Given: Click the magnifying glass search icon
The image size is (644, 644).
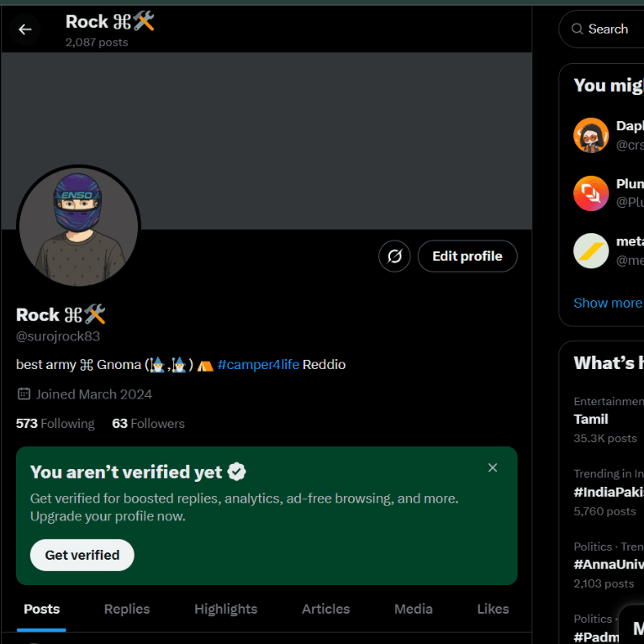Looking at the screenshot, I should click(578, 29).
